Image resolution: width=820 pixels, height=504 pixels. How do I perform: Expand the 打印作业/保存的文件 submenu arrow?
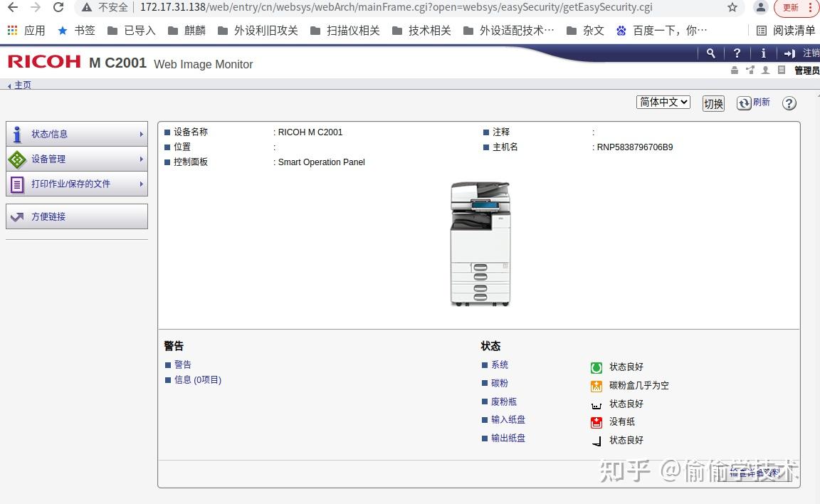click(x=141, y=184)
